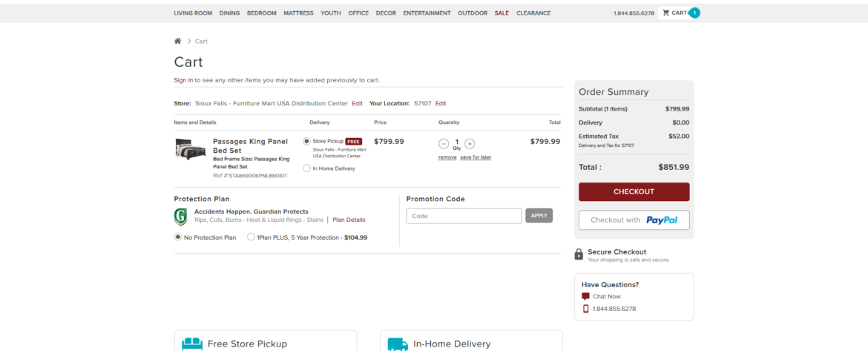Proceed with the Checkout button
The height and width of the screenshot is (351, 868).
pos(634,191)
